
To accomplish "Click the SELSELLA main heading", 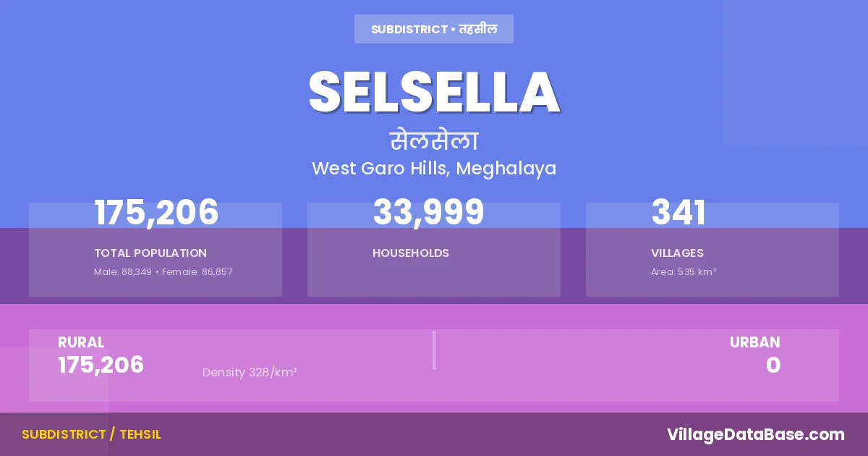I will click(x=434, y=92).
